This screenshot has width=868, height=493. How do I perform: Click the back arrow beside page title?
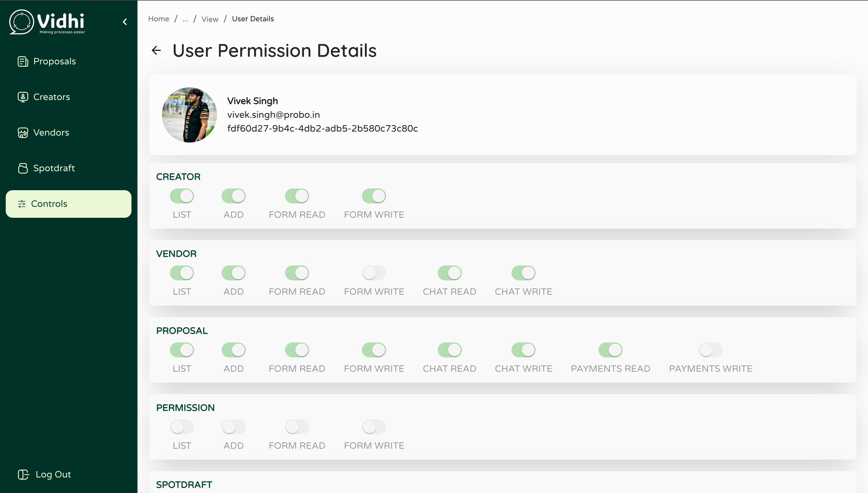pos(156,51)
